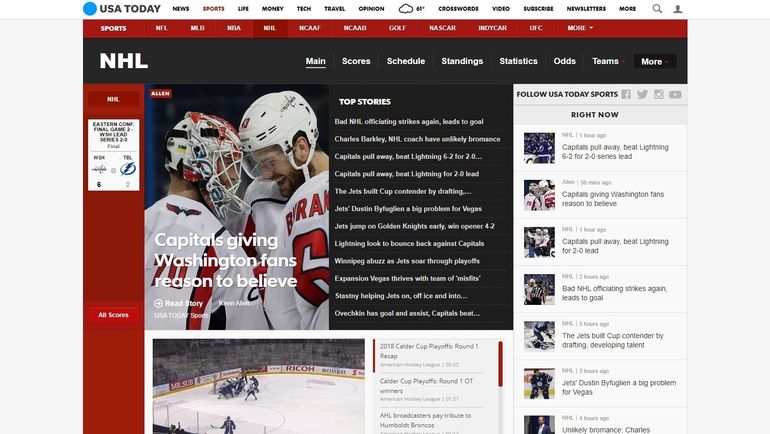
Task: Click the Capitals giving Washington fans headline
Action: point(225,260)
